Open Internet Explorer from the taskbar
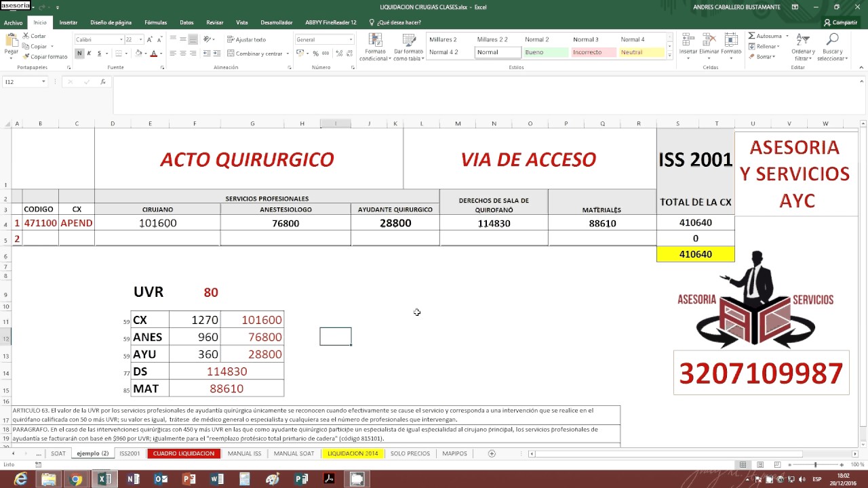 pyautogui.click(x=20, y=479)
